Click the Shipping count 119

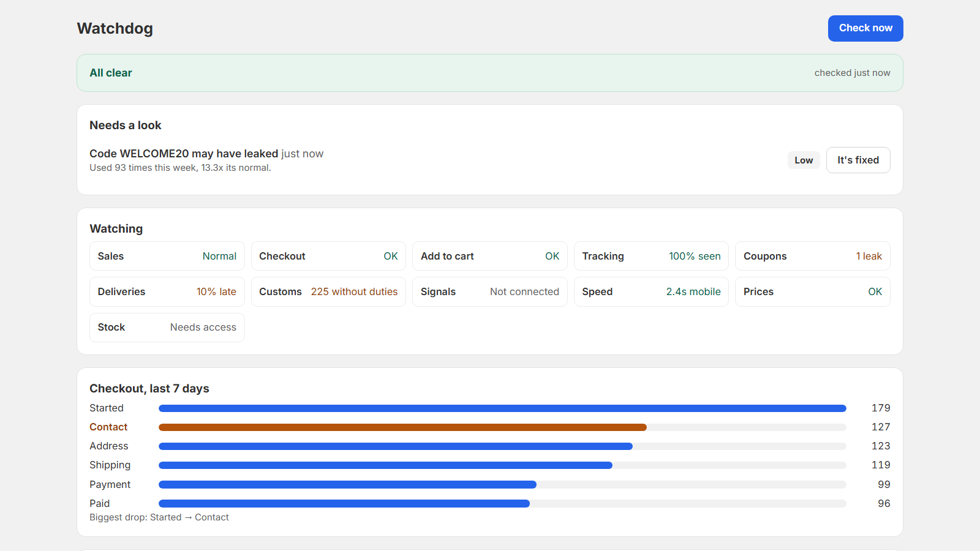click(881, 465)
